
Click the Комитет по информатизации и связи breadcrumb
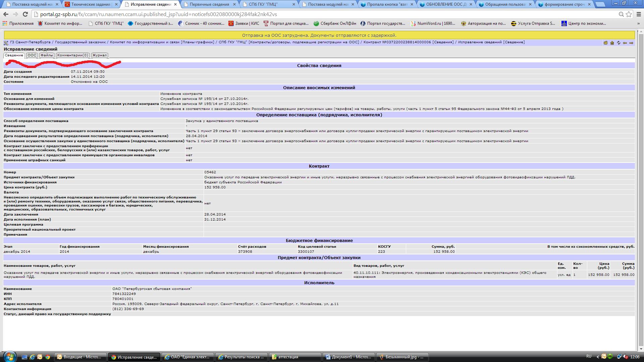[145, 42]
